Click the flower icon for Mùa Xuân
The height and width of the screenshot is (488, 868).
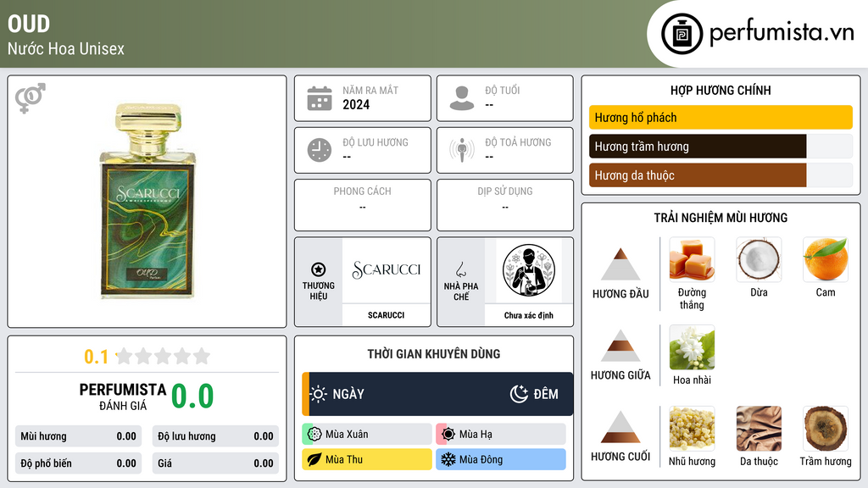pos(314,435)
